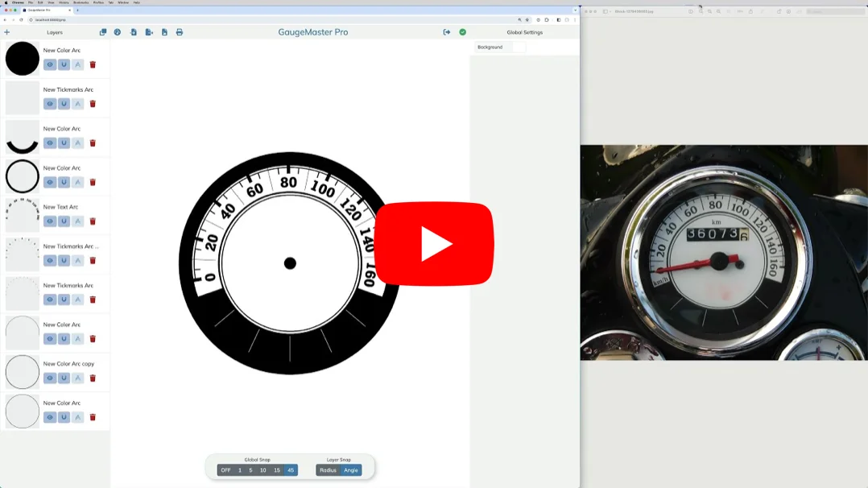The image size is (868, 488).
Task: Set Global Snap to OFF
Action: point(225,470)
